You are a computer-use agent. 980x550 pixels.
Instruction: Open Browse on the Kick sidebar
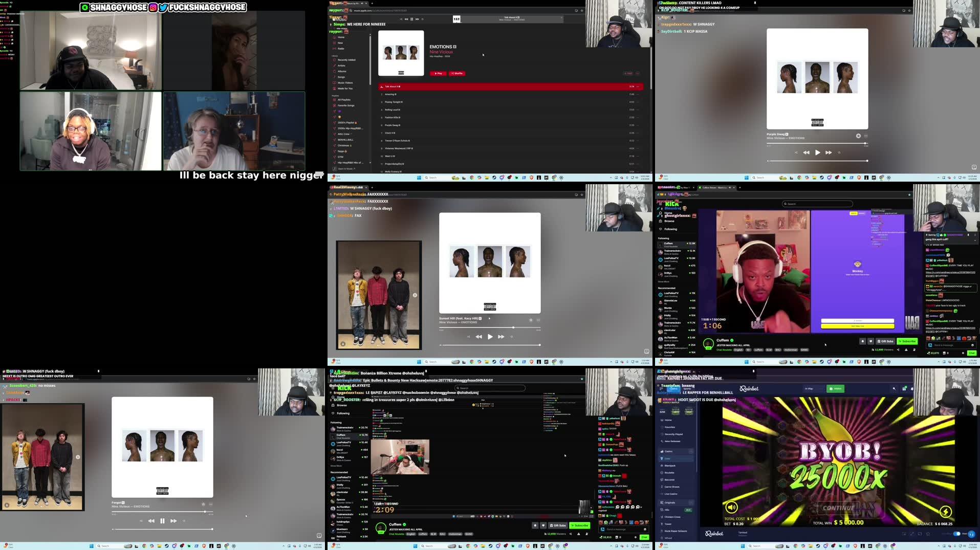tap(341, 405)
